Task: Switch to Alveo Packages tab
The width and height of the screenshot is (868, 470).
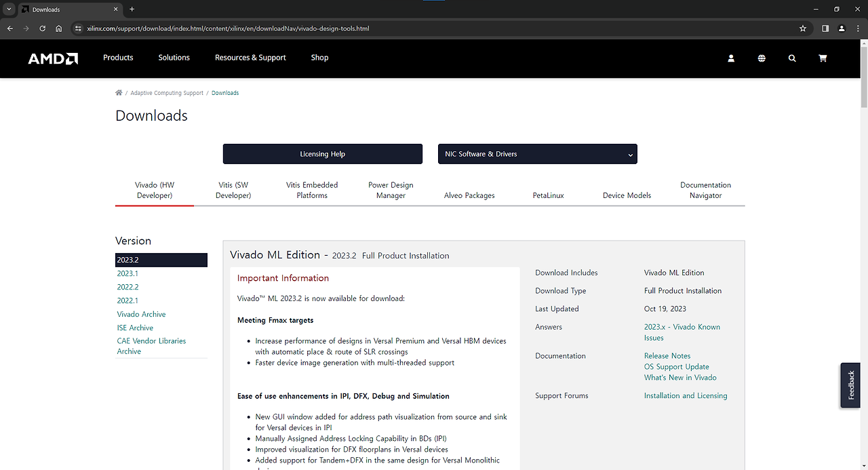Action: [469, 195]
